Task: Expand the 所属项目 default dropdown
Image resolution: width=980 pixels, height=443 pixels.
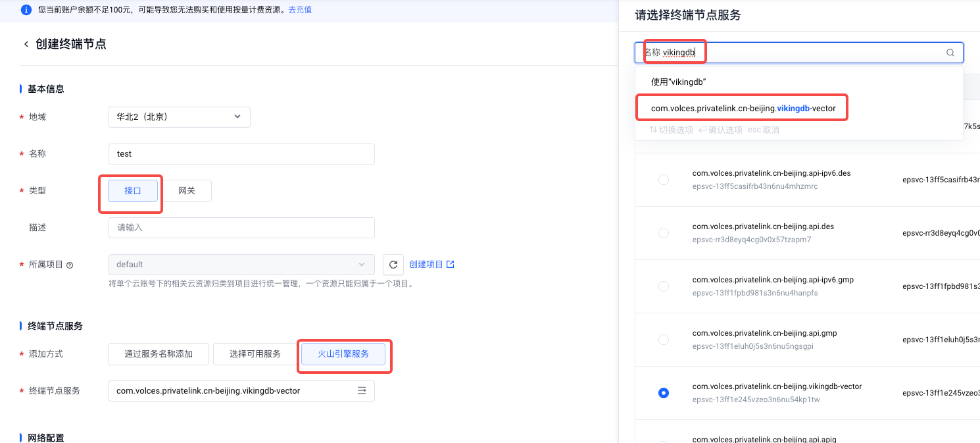Action: tap(241, 265)
